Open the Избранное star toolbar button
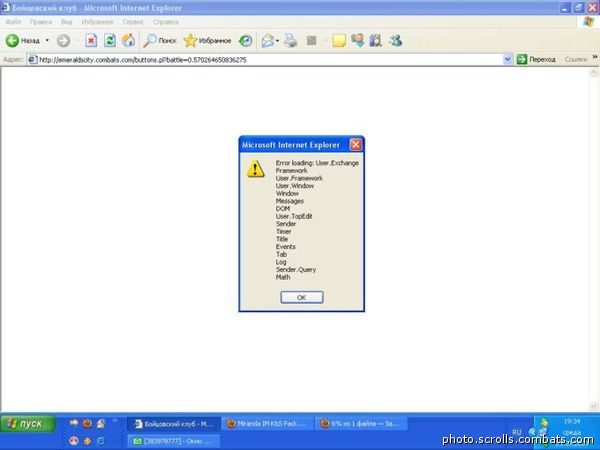Image resolution: width=600 pixels, height=450 pixels. click(207, 41)
